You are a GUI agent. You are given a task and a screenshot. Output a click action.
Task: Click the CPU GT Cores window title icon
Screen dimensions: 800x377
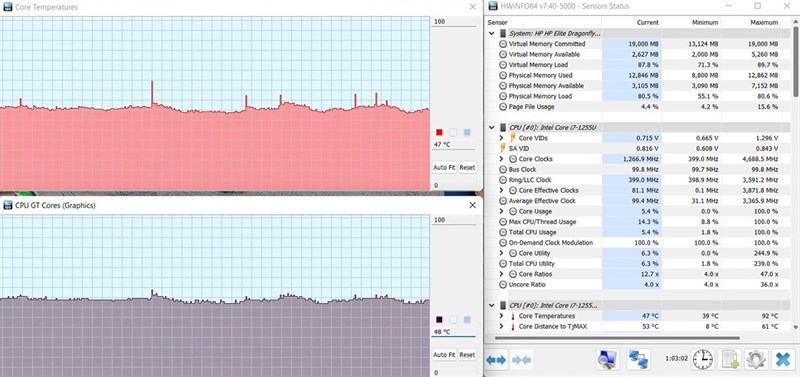(7, 205)
